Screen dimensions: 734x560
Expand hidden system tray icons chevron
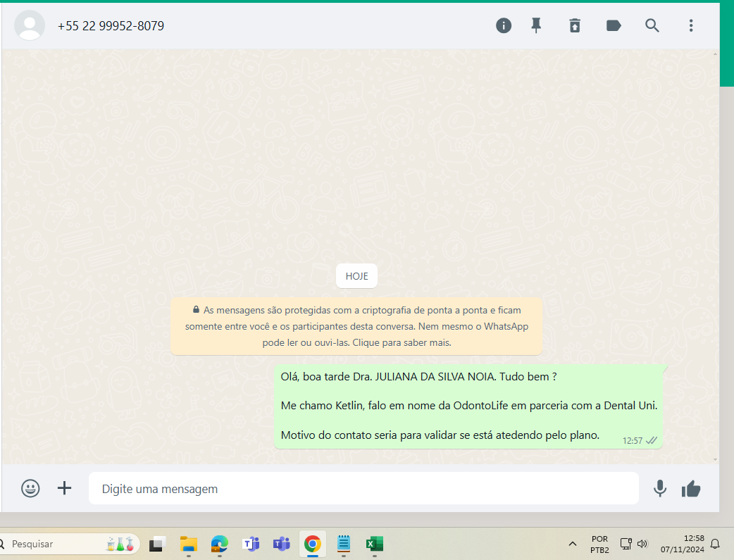click(x=572, y=544)
